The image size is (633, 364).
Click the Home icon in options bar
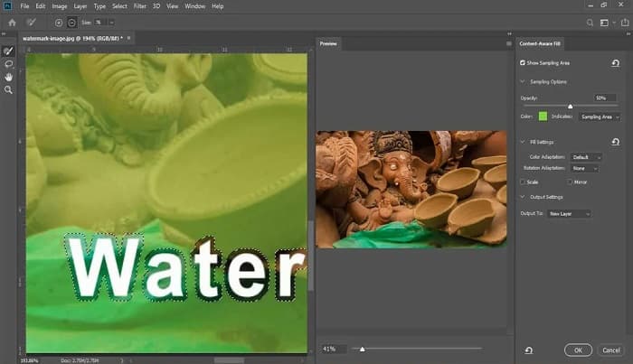tap(12, 23)
